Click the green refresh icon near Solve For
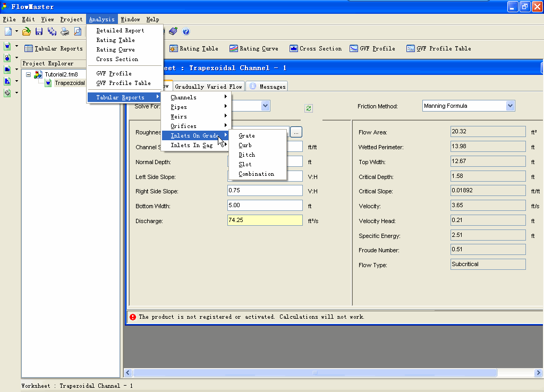This screenshot has width=544, height=392. click(309, 108)
